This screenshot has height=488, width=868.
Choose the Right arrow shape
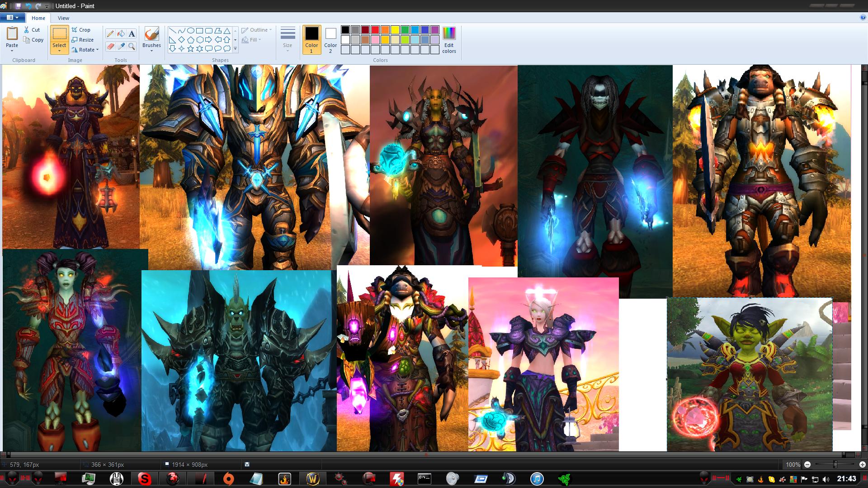[x=209, y=40]
